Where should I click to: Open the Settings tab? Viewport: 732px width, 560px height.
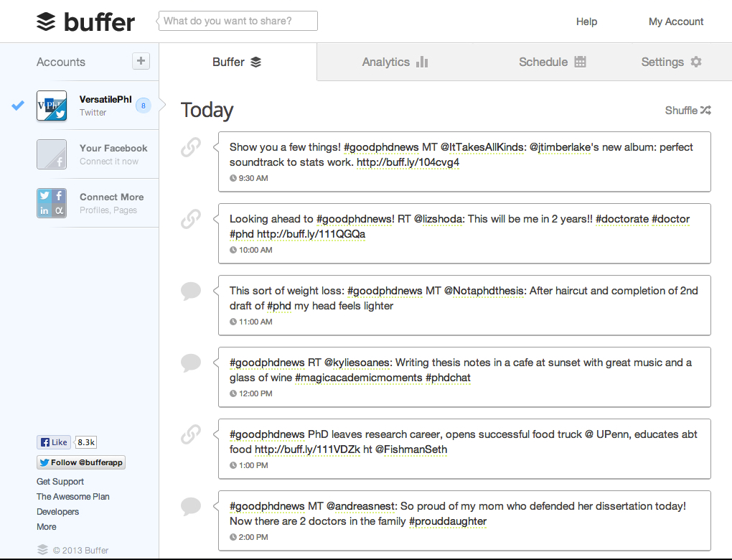tap(671, 62)
